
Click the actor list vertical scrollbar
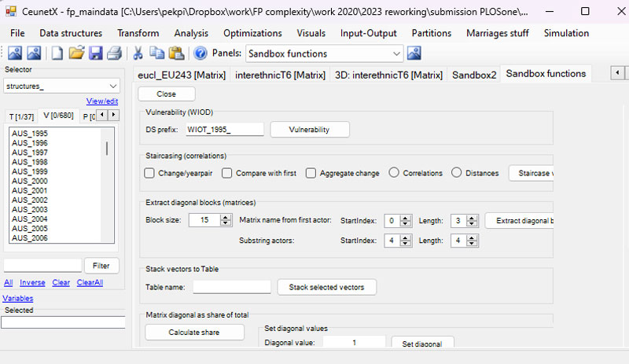point(107,149)
